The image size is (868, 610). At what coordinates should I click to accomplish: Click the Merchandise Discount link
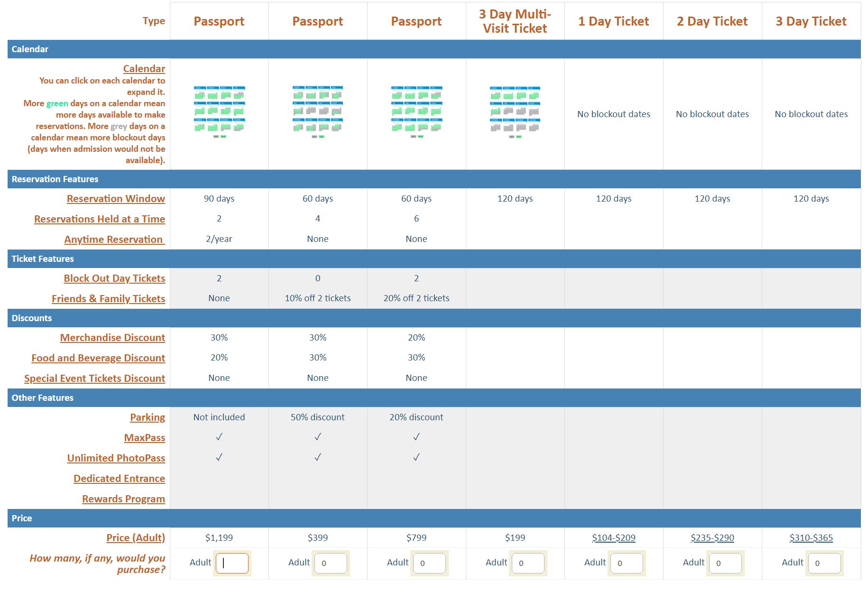pyautogui.click(x=112, y=338)
